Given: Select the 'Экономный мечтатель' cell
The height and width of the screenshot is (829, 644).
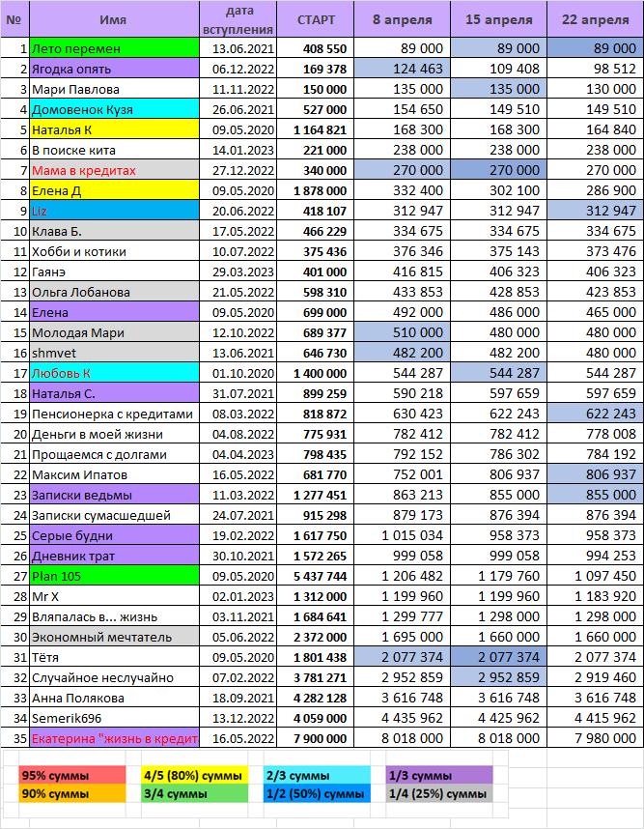Looking at the screenshot, I should click(114, 637).
